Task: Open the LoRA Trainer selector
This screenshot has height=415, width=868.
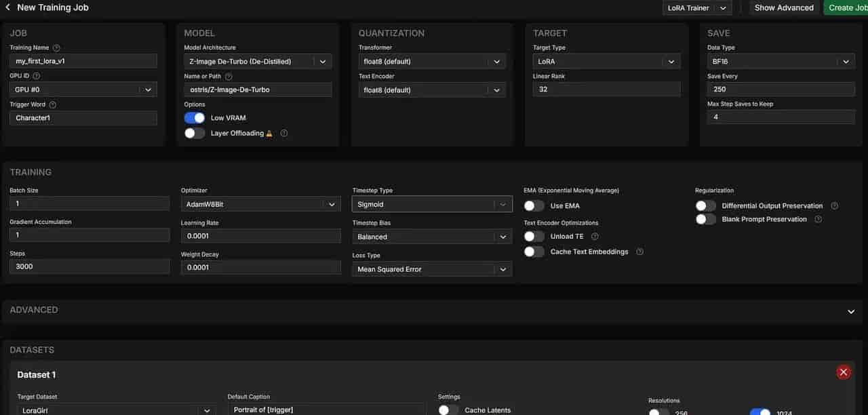Action: pos(696,8)
